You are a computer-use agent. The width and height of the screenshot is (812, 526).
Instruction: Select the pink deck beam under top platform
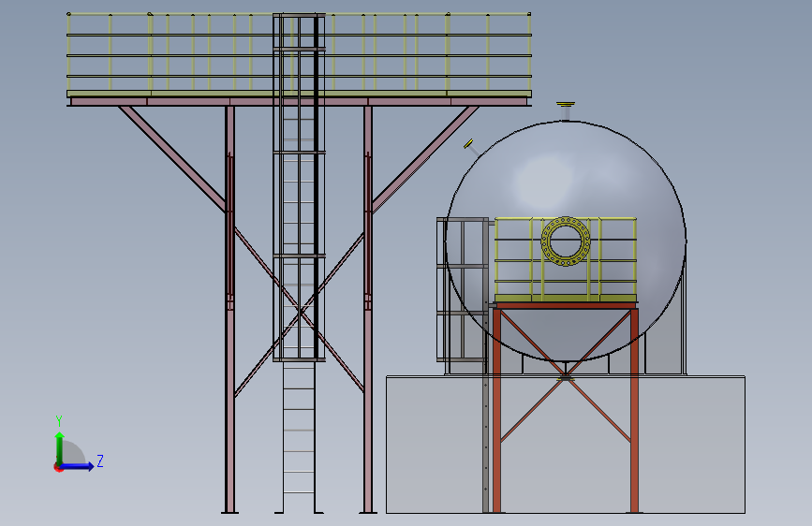pos(299,101)
